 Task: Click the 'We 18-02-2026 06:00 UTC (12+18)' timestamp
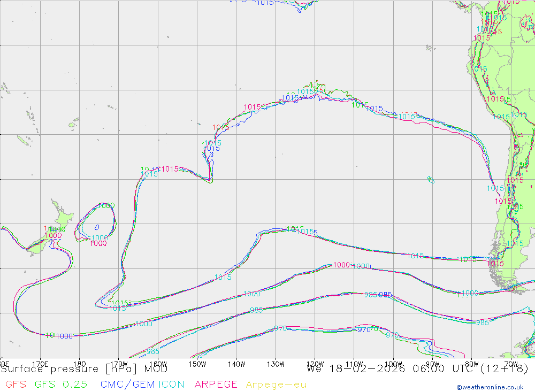pyautogui.click(x=417, y=369)
